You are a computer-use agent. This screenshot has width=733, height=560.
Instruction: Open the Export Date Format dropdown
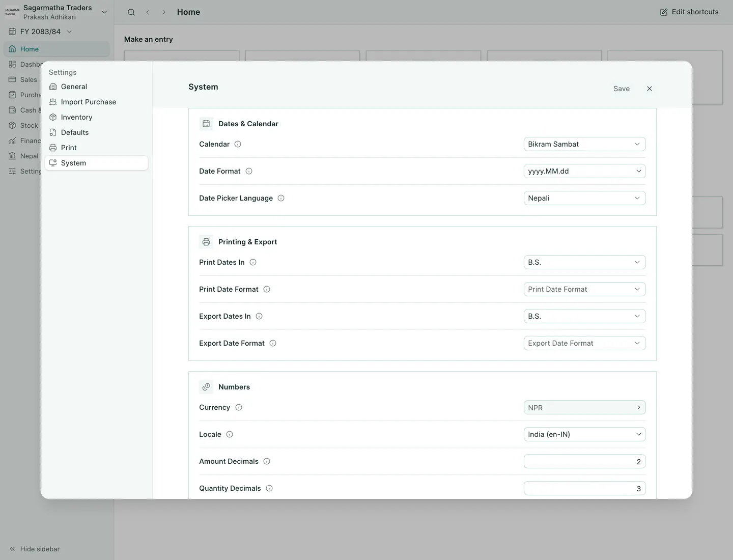click(584, 343)
